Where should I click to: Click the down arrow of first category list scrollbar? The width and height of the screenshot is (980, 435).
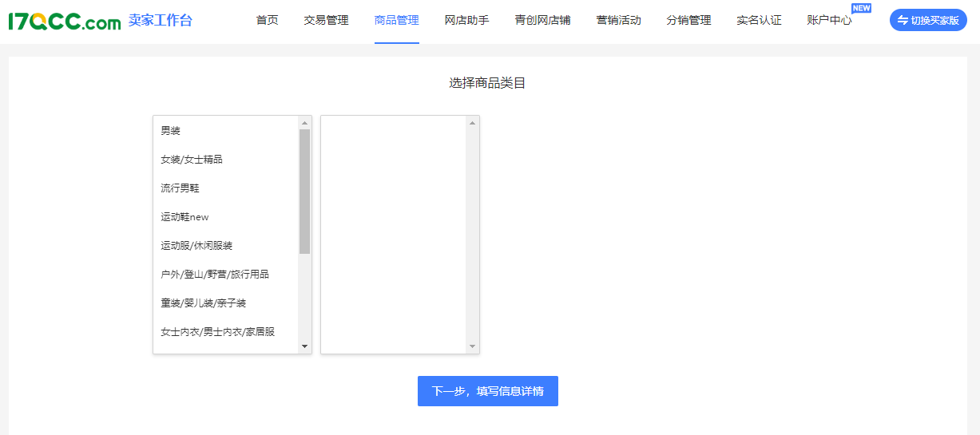click(x=304, y=346)
